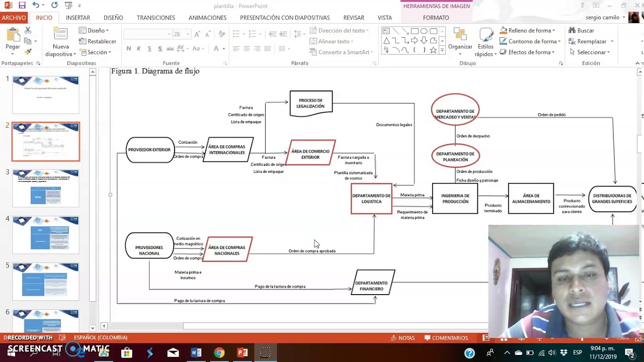
Task: Toggle underline S formatting
Action: pyautogui.click(x=149, y=49)
